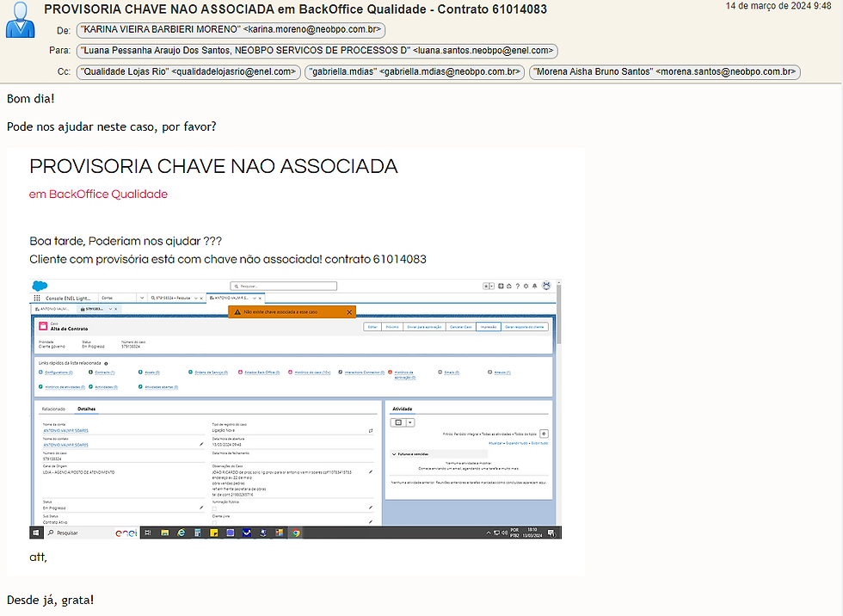This screenshot has height=616, width=843.
Task: Click the Salesforce Pesquisar search field
Action: [x=283, y=286]
